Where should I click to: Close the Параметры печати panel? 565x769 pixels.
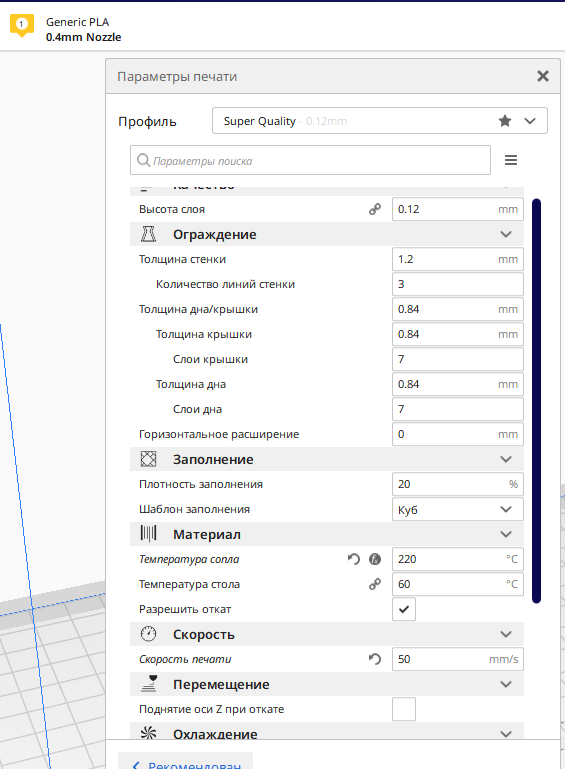click(542, 76)
